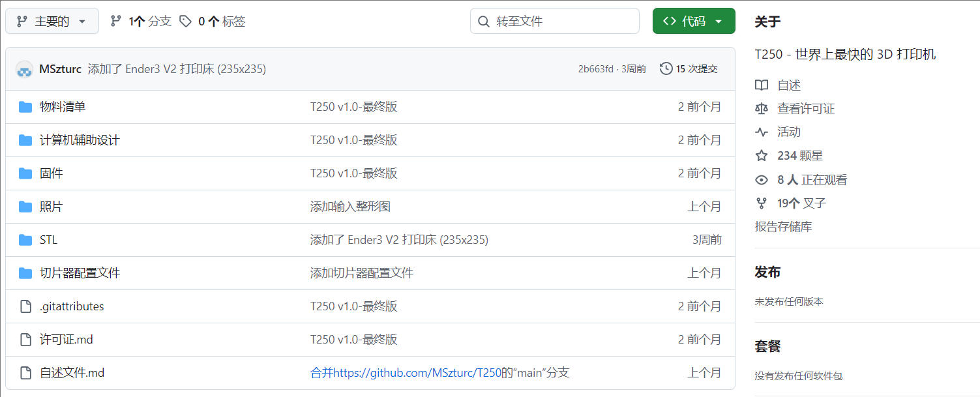Open the 物料清单 folder
The height and width of the screenshot is (397, 980).
click(x=63, y=107)
